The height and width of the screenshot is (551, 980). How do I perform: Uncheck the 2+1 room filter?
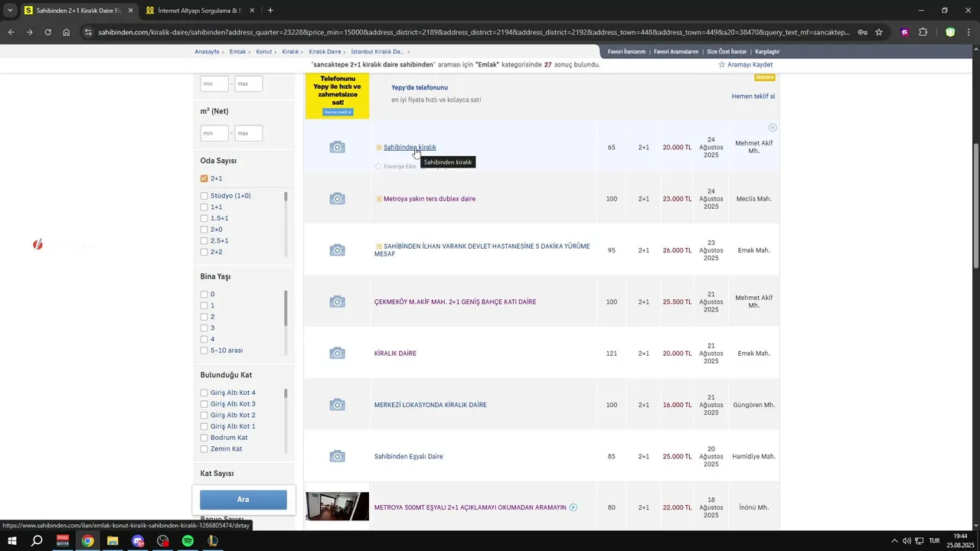(204, 178)
